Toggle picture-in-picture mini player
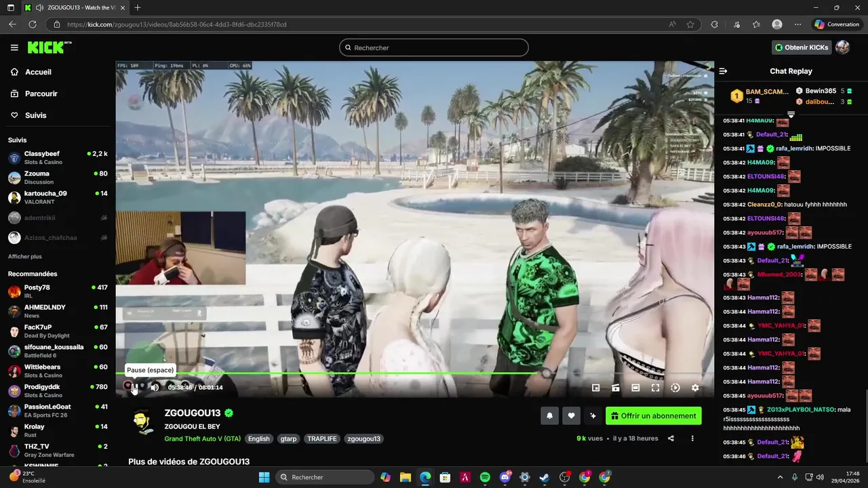 click(x=595, y=388)
